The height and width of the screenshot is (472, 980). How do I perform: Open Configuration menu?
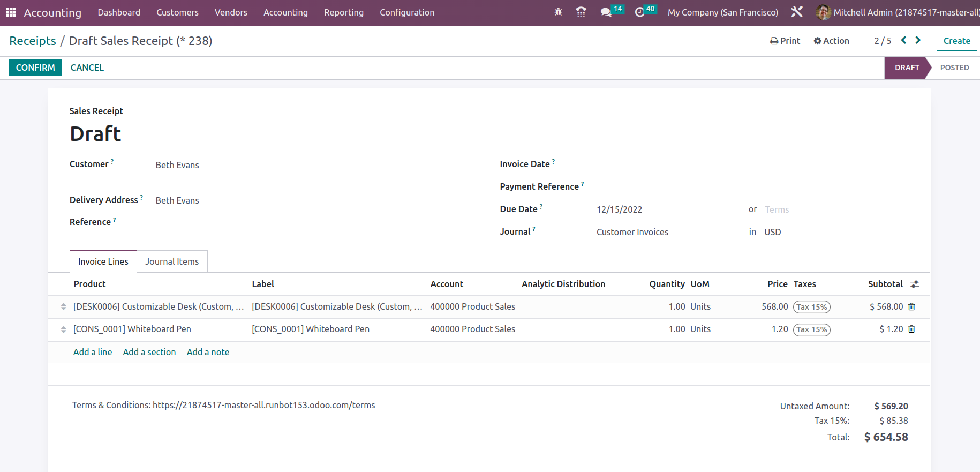(407, 12)
